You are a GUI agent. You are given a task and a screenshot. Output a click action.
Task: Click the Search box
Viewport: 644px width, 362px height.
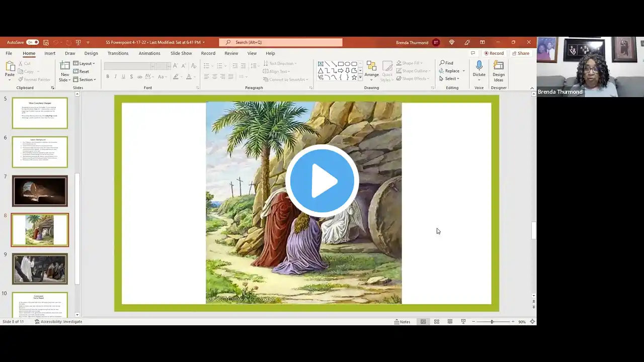pyautogui.click(x=281, y=42)
